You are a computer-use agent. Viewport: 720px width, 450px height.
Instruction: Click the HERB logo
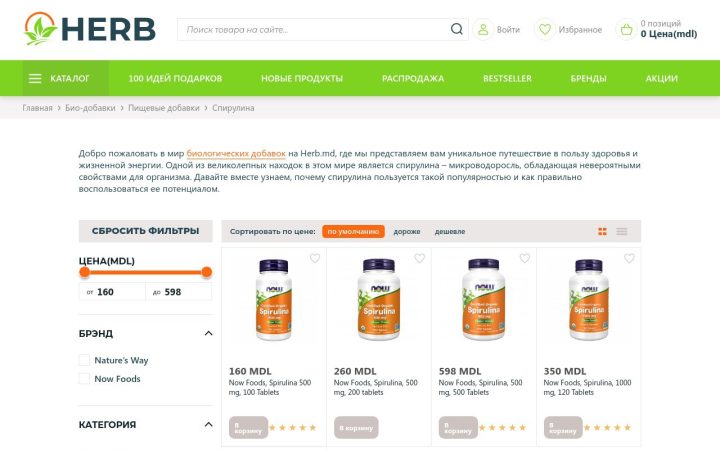90,29
